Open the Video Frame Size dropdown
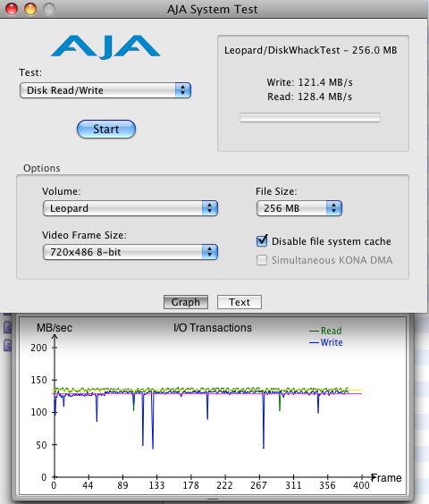Image resolution: width=429 pixels, height=504 pixels. tap(130, 252)
